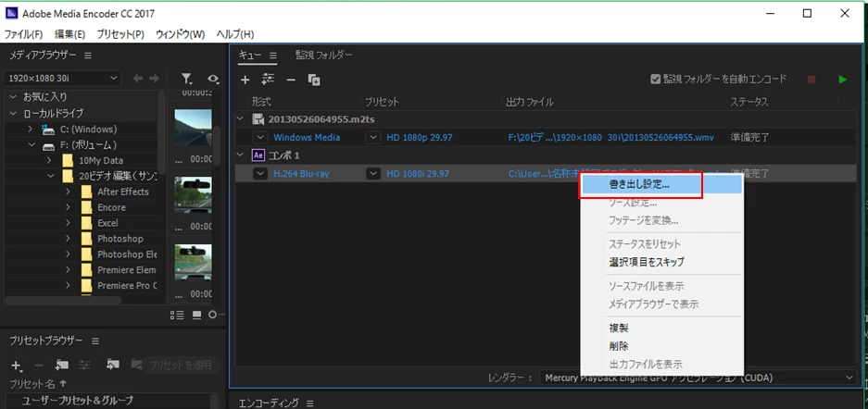Image resolution: width=868 pixels, height=409 pixels.
Task: Toggle the auto-encode watch folders checkbox
Action: [x=656, y=80]
